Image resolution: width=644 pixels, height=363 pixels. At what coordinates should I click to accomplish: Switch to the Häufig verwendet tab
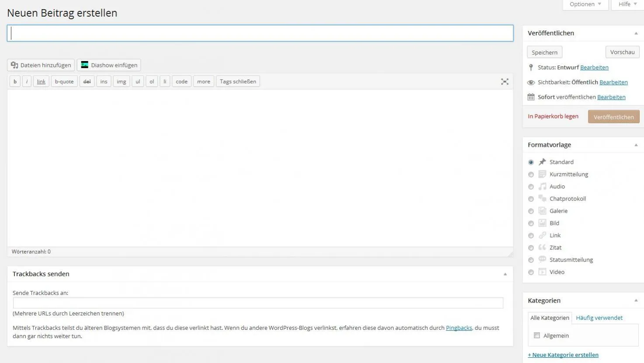point(599,318)
